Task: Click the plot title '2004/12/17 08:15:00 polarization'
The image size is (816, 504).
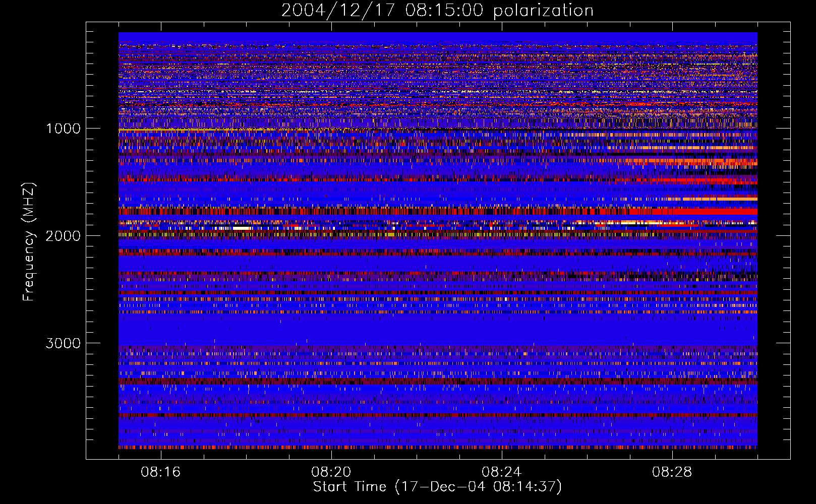Action: point(437,10)
